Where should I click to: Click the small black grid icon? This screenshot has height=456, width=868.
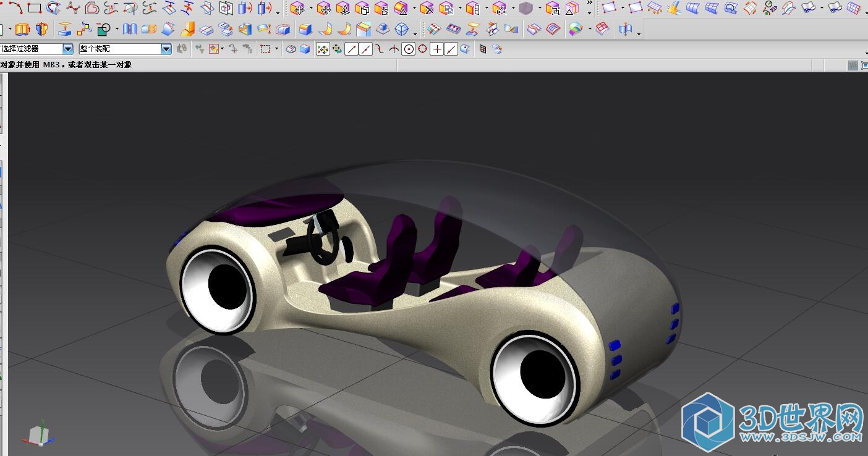point(482,49)
